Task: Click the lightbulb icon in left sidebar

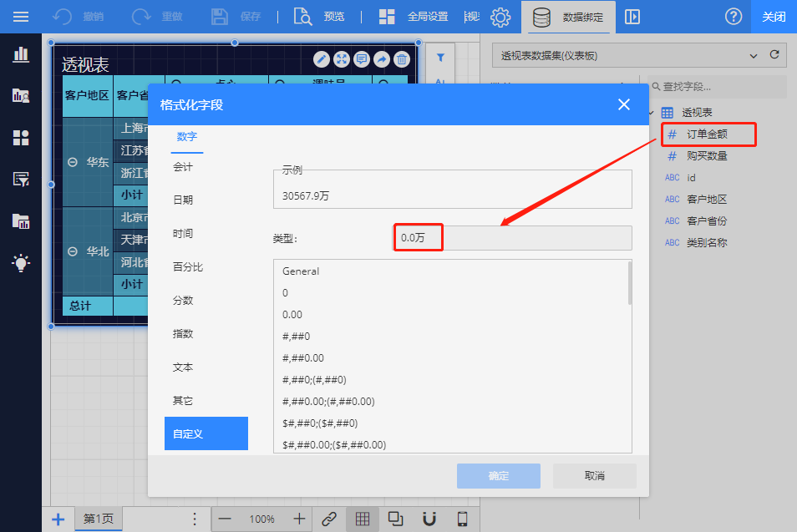Action: tap(21, 263)
